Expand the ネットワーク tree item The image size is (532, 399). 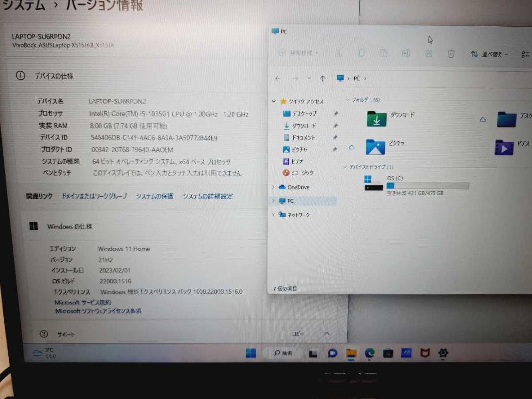pos(274,215)
